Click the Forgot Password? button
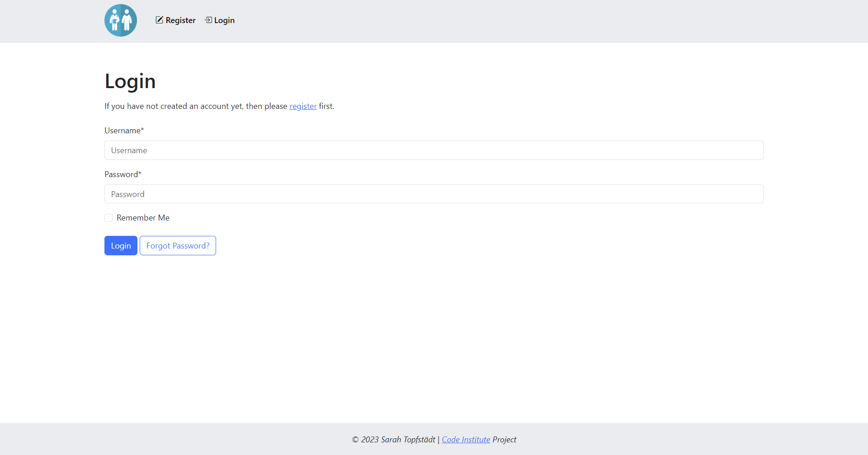 pyautogui.click(x=178, y=245)
